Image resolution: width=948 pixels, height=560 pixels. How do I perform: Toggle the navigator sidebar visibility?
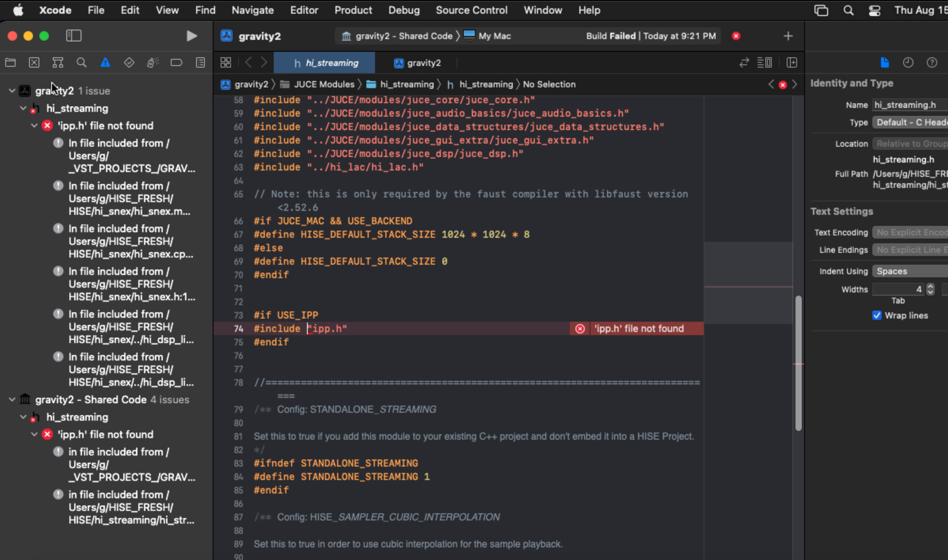[73, 36]
